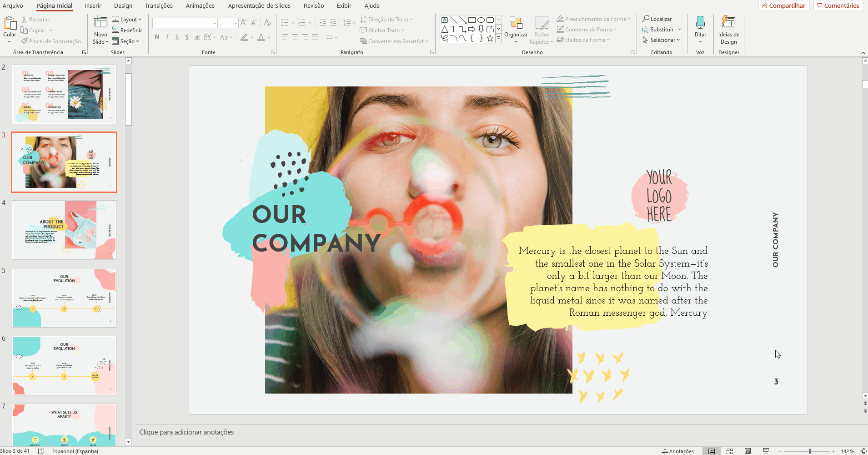Viewport: 868px width, 455px height.
Task: Decrease list indent level
Action: tap(323, 23)
